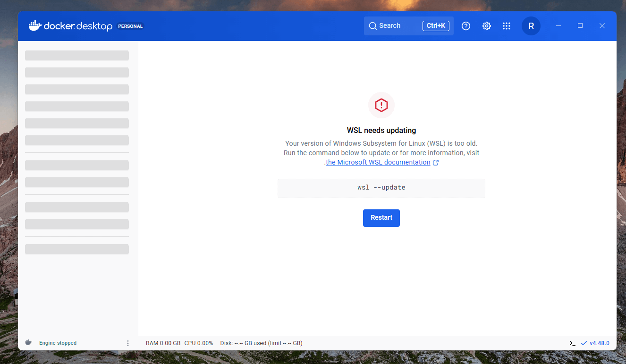
Task: Click the Disk usage status entry
Action: 262,343
